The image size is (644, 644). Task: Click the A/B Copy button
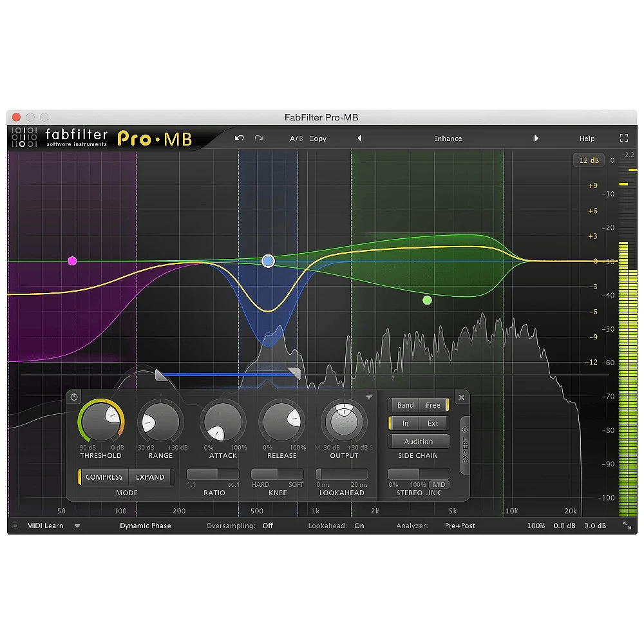(x=317, y=138)
